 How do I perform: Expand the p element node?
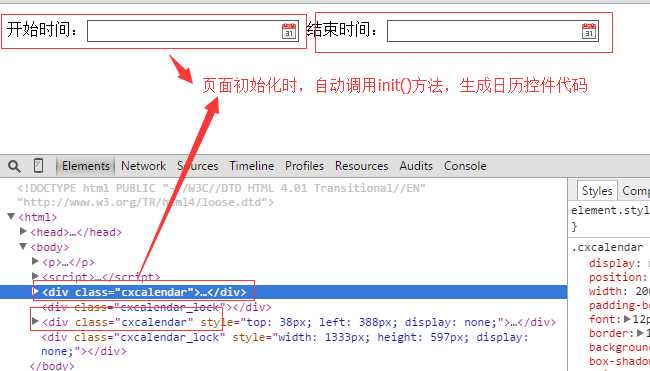(x=35, y=261)
